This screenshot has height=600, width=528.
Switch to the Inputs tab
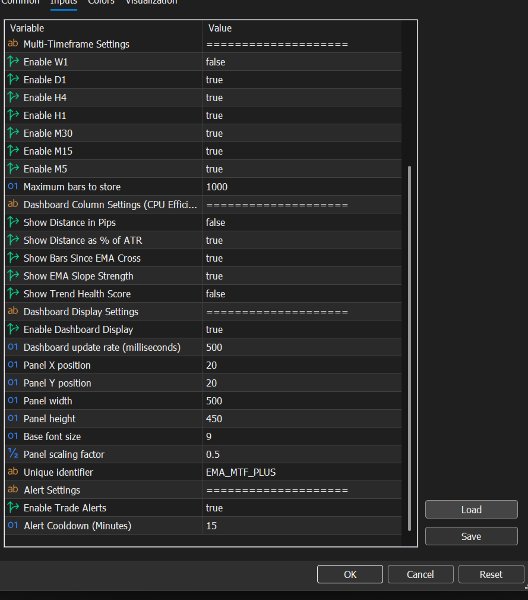tap(64, 3)
